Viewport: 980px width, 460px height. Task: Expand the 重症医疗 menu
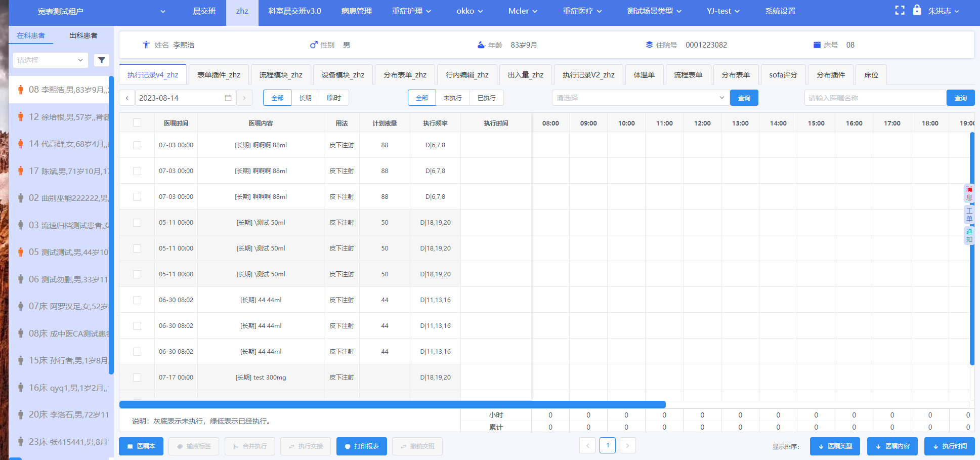click(x=582, y=11)
